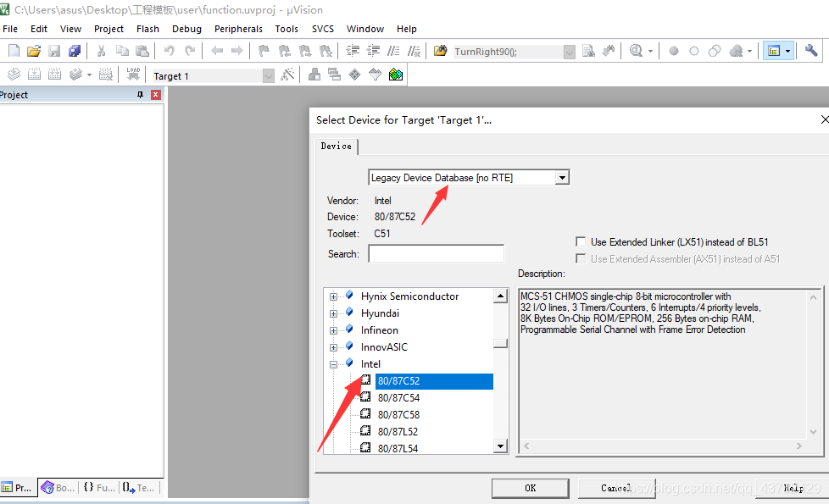
Task: Click the Download LOAD icon
Action: click(133, 75)
